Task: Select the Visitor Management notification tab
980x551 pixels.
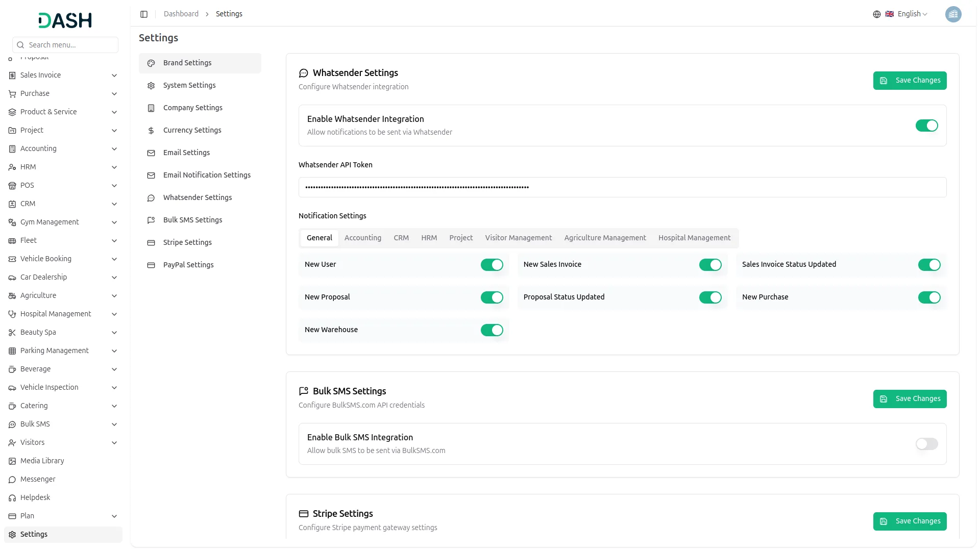Action: 518,238
